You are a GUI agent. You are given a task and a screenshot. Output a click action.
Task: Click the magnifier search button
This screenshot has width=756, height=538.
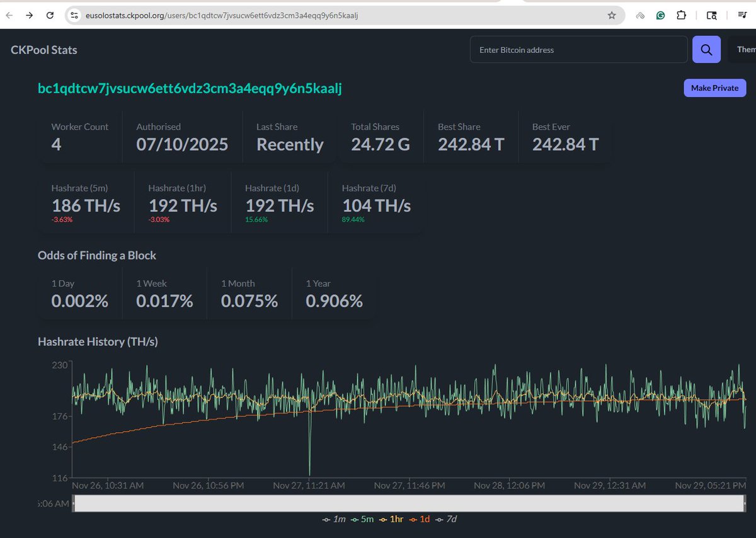(x=706, y=50)
